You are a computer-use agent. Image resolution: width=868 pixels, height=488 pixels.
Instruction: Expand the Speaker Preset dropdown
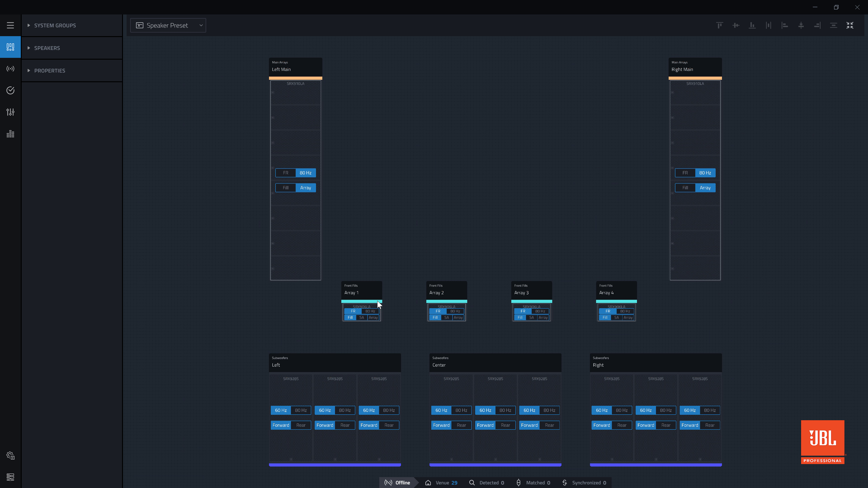[x=201, y=25]
